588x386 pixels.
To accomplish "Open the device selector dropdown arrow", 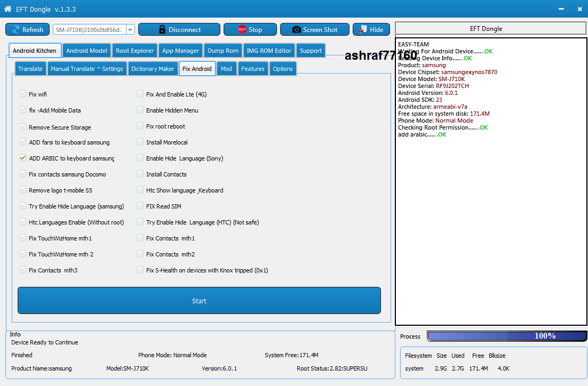I will [130, 30].
